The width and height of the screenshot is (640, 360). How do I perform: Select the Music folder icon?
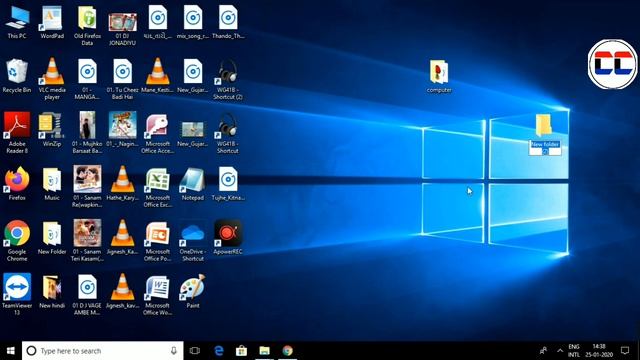pyautogui.click(x=52, y=184)
